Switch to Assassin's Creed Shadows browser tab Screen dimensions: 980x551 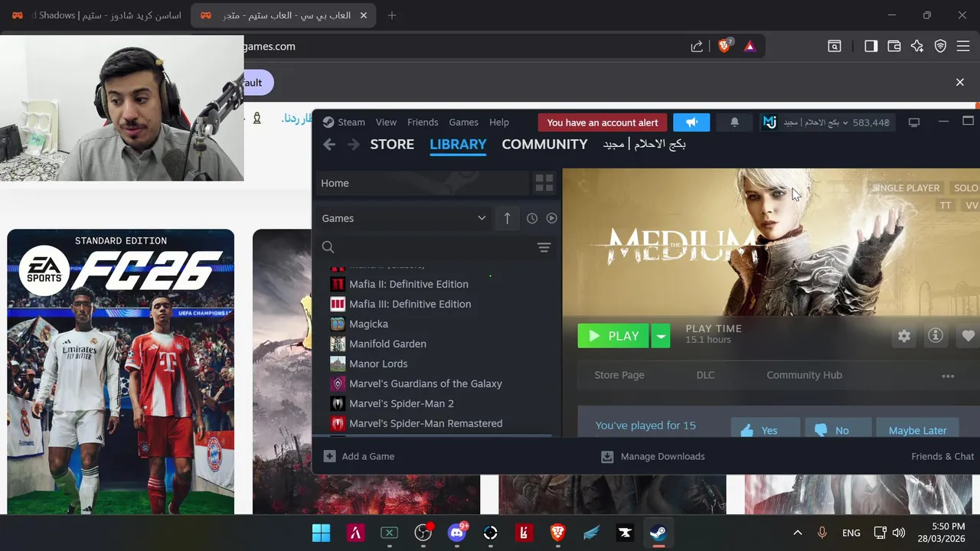tap(95, 15)
